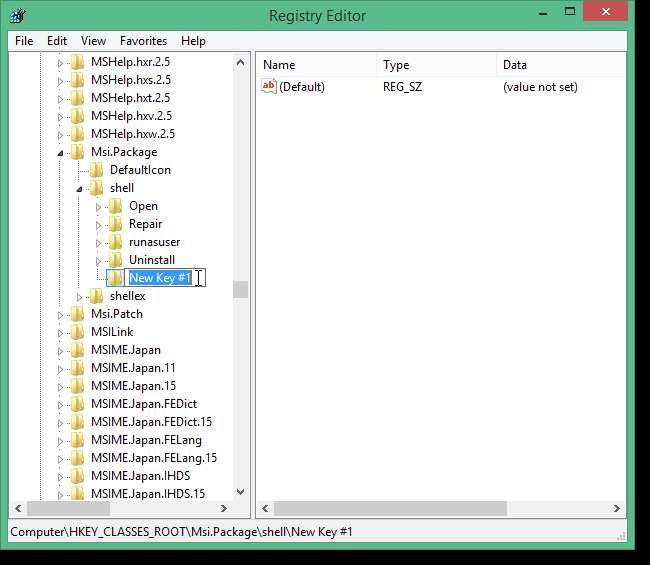Open the File menu
This screenshot has width=650, height=565.
tap(24, 41)
